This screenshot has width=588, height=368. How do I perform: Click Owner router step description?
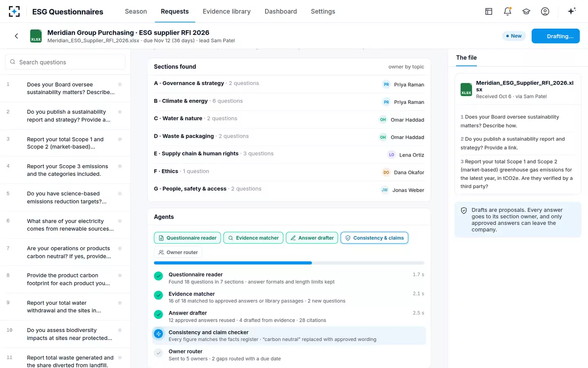225,359
